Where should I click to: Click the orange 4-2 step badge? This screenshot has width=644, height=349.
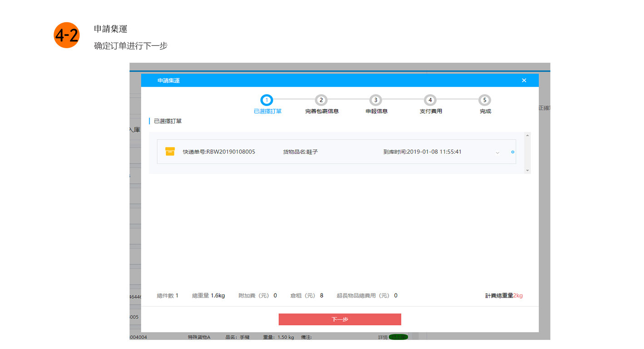[67, 35]
